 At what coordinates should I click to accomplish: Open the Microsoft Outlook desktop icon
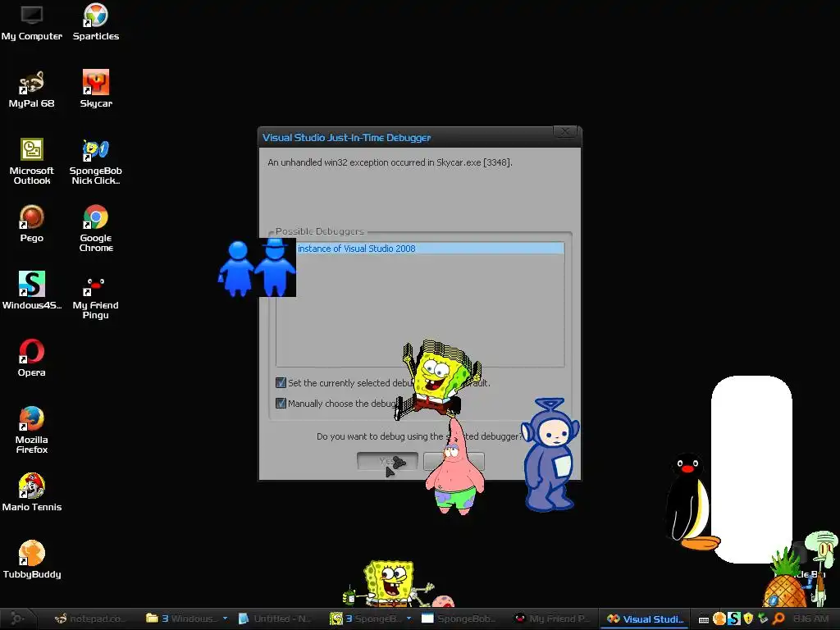coord(32,162)
